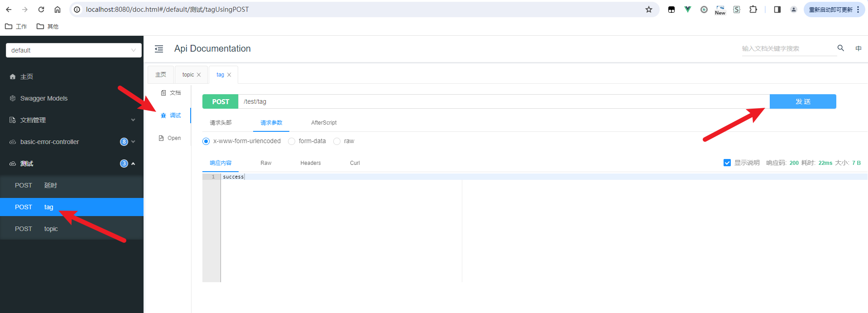
Task: Go back in browser history
Action: [x=9, y=10]
